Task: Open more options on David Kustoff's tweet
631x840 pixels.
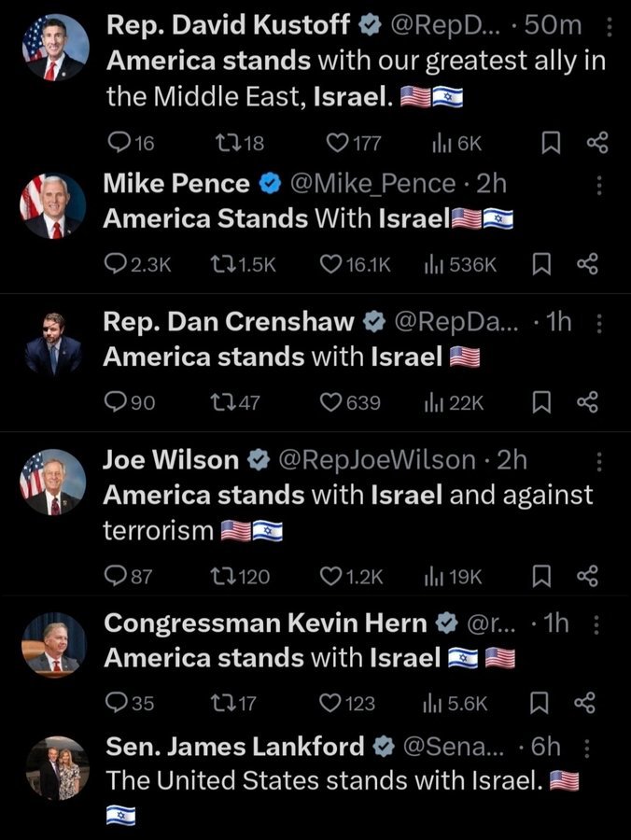Action: (609, 27)
